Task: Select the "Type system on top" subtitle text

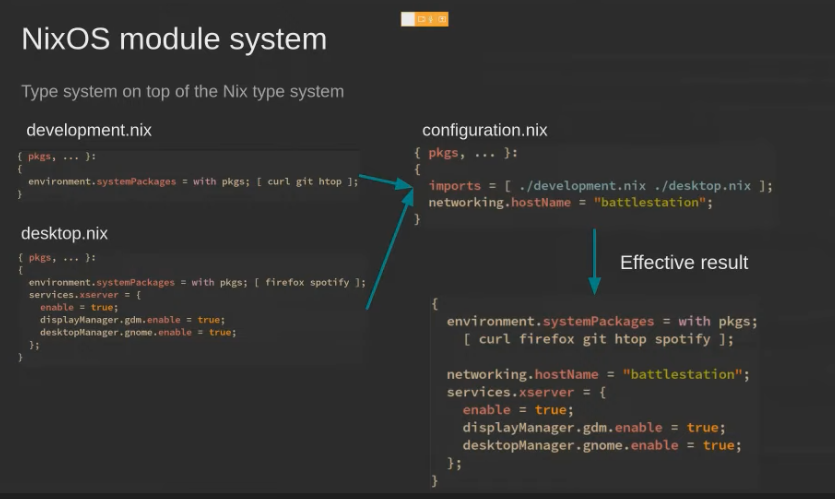Action: pos(182,92)
